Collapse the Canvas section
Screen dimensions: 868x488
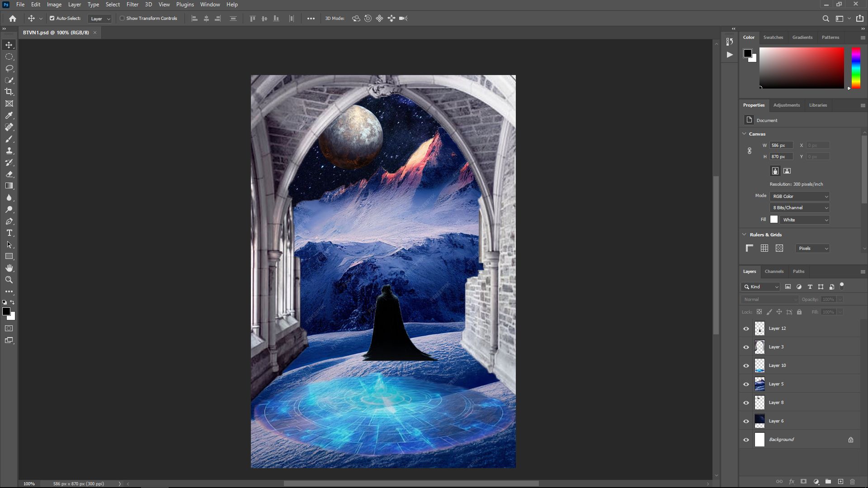tap(745, 134)
